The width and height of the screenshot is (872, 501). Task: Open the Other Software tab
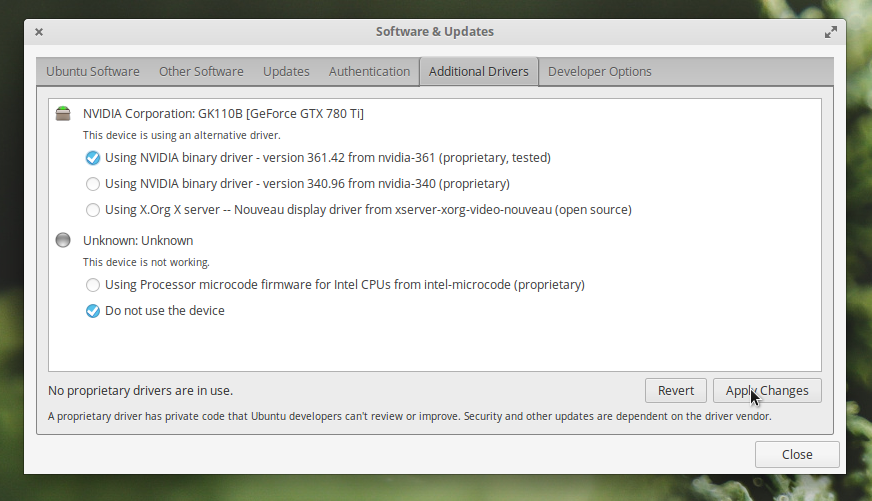point(201,72)
